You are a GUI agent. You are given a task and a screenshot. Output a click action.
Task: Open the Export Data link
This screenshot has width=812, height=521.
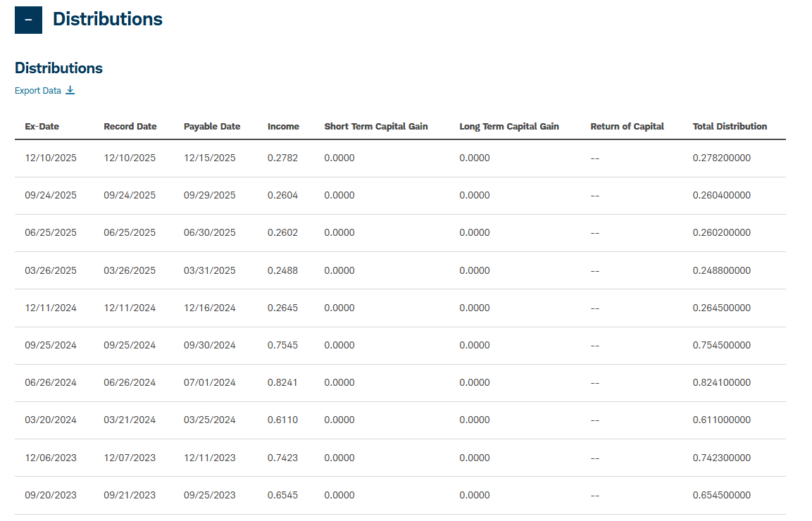point(38,91)
